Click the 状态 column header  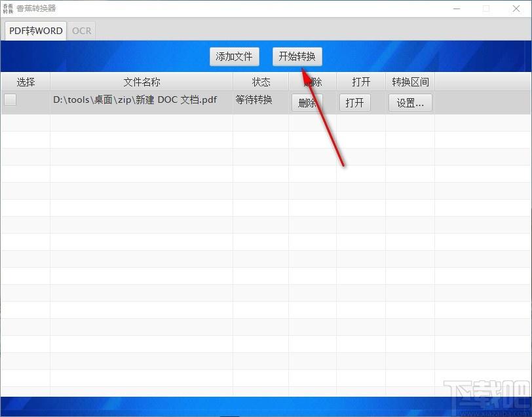261,82
